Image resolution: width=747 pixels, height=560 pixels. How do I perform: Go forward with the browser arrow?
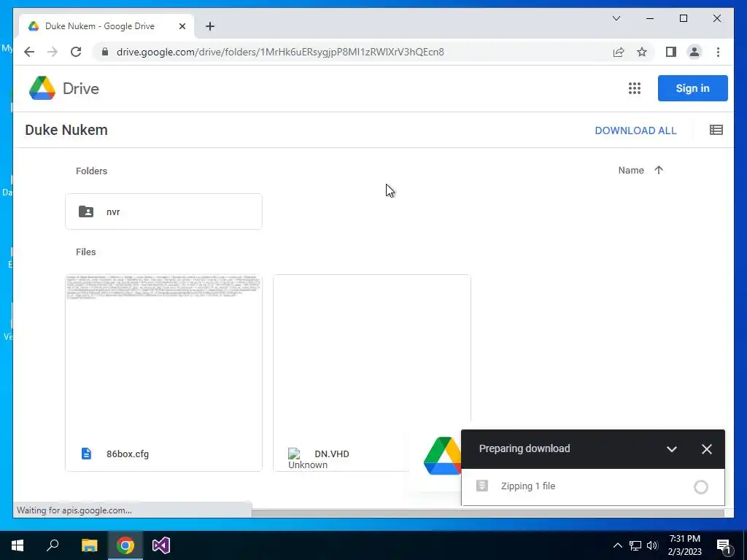pos(53,52)
